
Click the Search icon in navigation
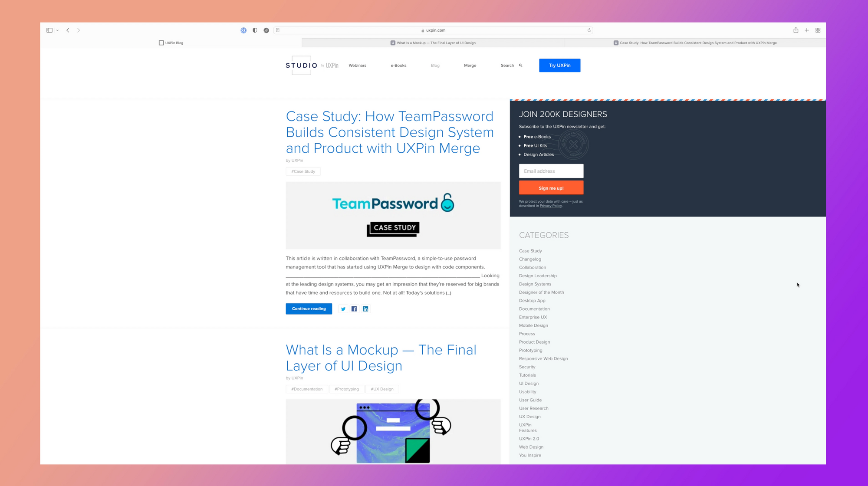tap(520, 65)
